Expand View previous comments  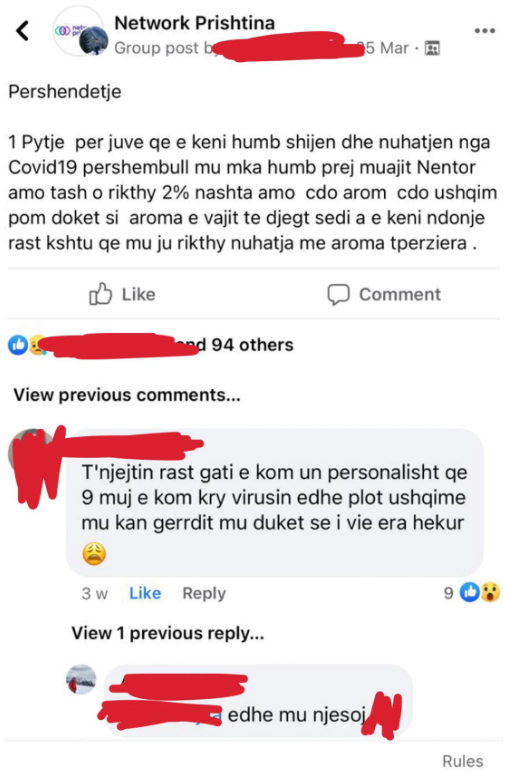click(127, 395)
